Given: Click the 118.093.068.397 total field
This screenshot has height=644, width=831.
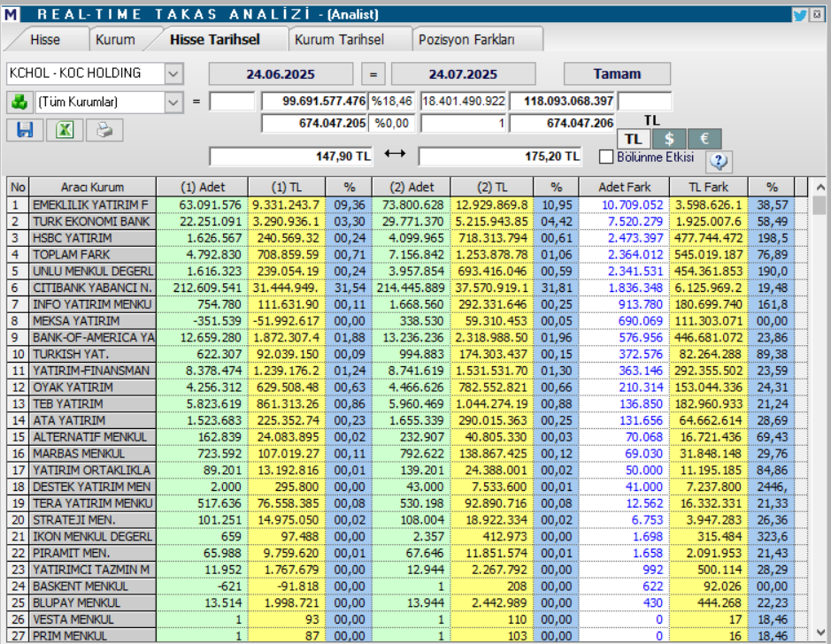Looking at the screenshot, I should click(x=562, y=101).
